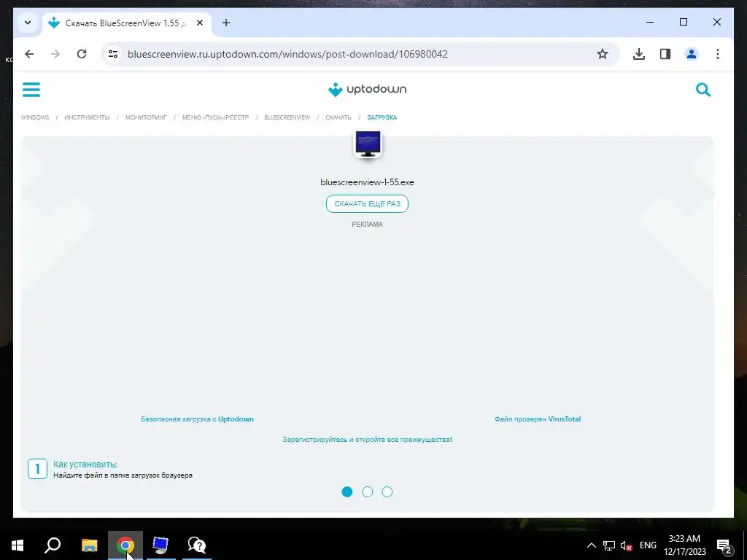Viewport: 747px width, 560px height.
Task: Click the bluescreenview-1-55.exe filename text
Action: 367,182
